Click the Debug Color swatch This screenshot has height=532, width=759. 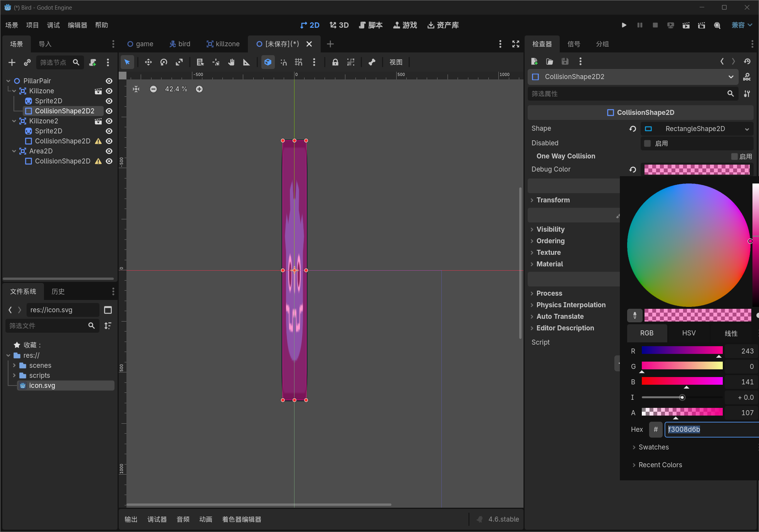697,169
